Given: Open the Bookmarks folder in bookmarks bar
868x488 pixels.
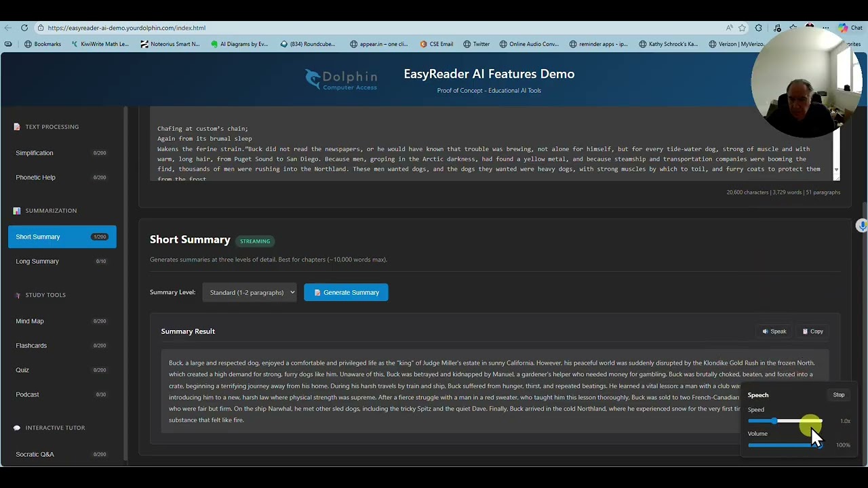Looking at the screenshot, I should [x=42, y=44].
